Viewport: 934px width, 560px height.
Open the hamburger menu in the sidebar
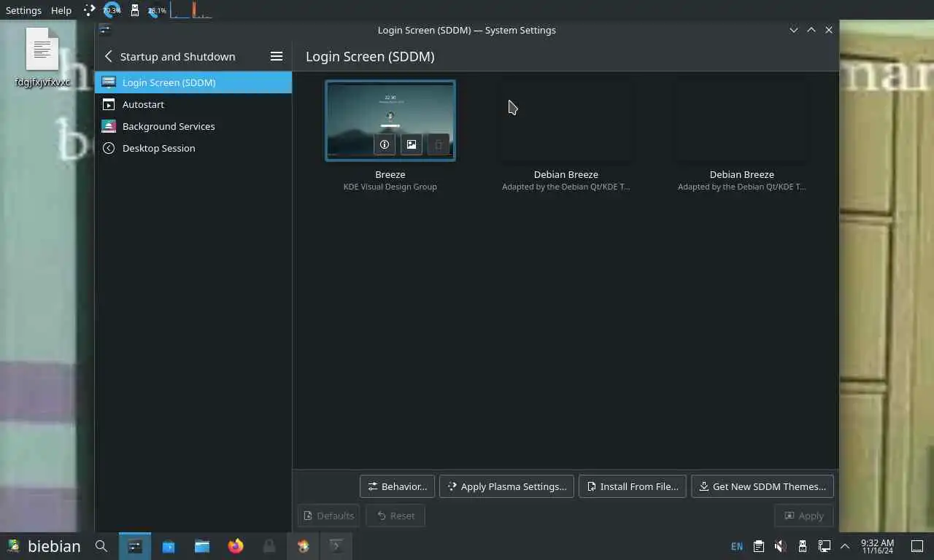tap(277, 56)
